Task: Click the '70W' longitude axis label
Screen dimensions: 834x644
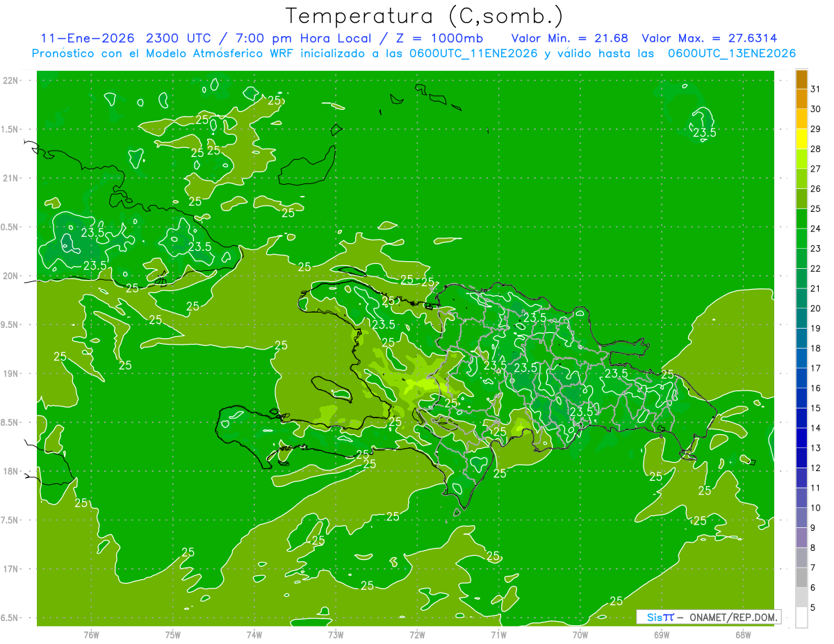Action: coord(580,635)
